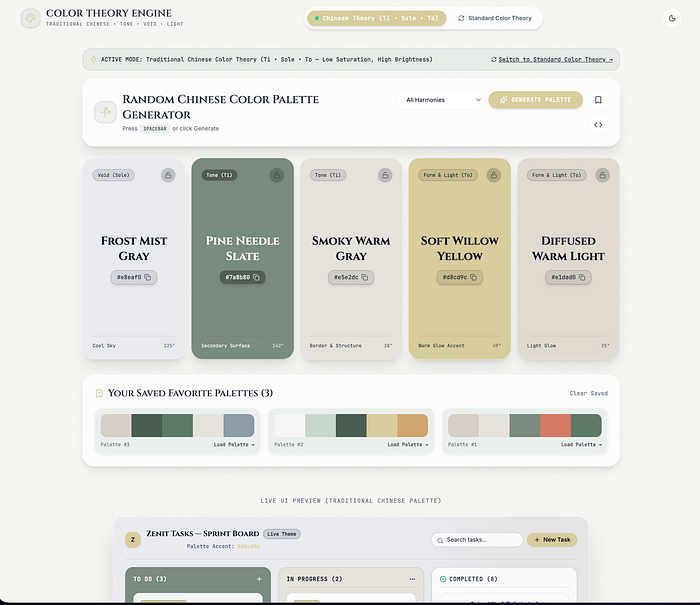The image size is (700, 605).
Task: Click the To Do (3) column header
Action: point(150,579)
